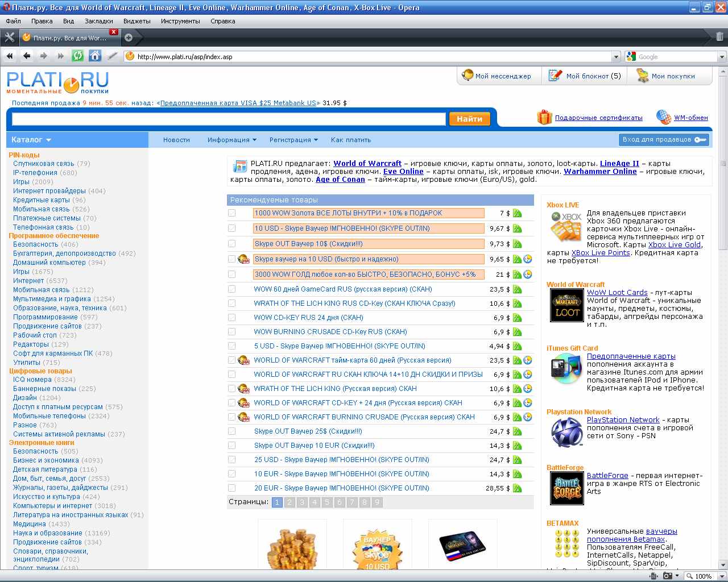
Task: Expand the Информация menu
Action: pos(232,140)
